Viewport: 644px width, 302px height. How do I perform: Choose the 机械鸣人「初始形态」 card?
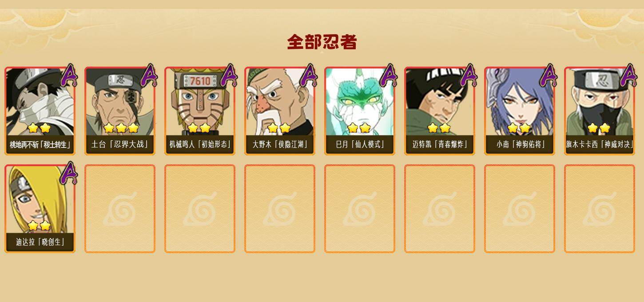200,111
